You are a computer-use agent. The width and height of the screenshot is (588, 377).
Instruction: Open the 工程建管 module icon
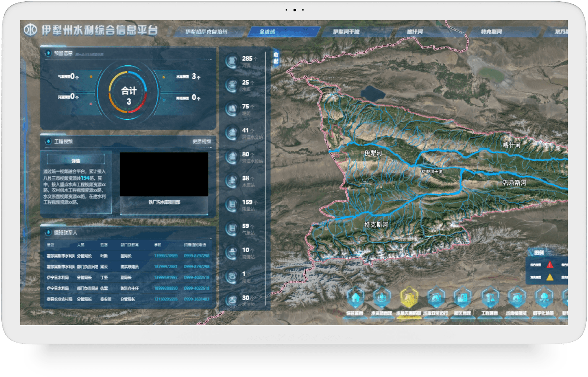tap(490, 299)
